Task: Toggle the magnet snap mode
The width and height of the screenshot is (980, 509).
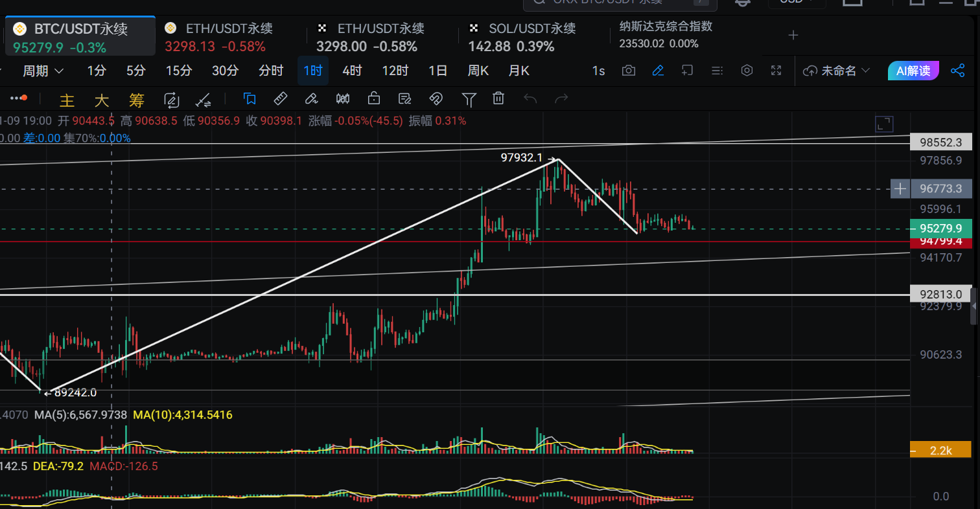Action: (436, 98)
